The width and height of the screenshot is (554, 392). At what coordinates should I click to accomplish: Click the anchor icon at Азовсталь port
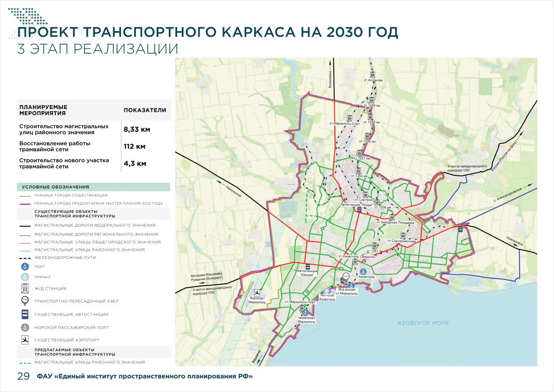coord(364,272)
